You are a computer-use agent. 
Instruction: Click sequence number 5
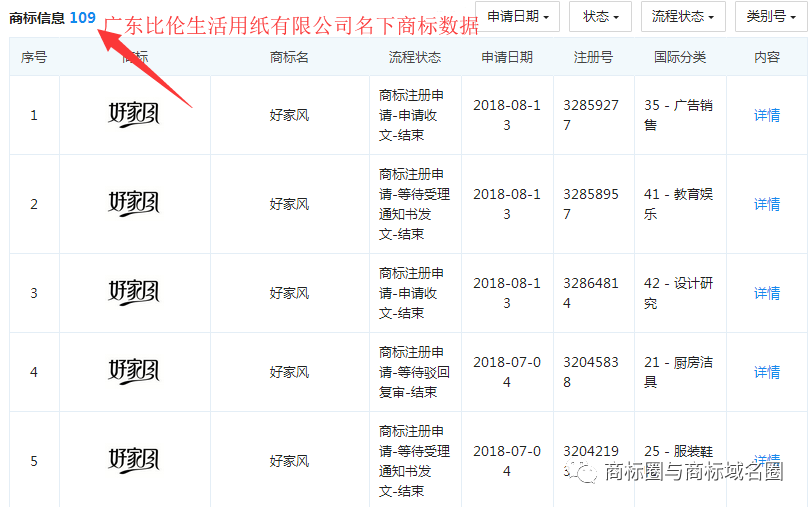[x=34, y=461]
